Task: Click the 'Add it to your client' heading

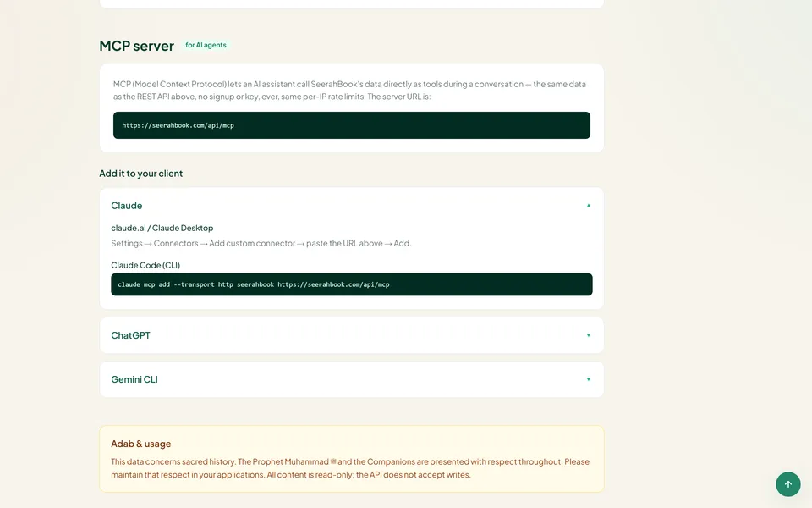Action: (x=141, y=174)
